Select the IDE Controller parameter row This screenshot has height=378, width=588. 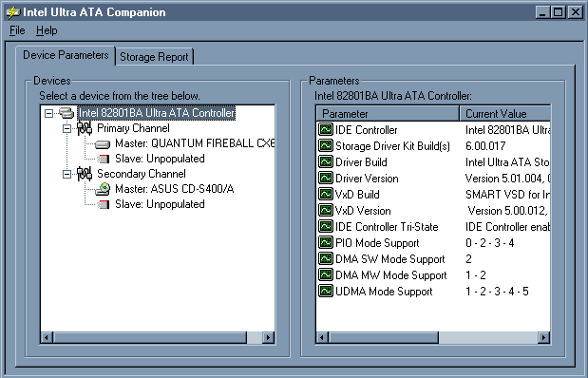coord(433,130)
